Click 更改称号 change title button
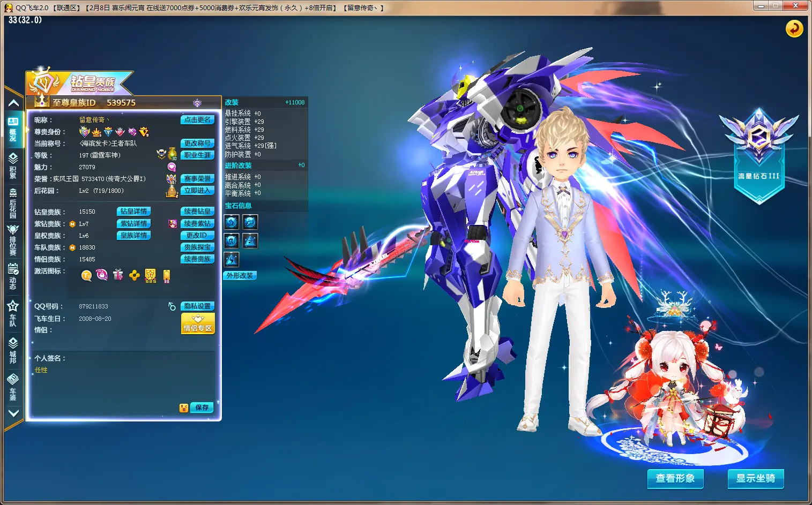The height and width of the screenshot is (505, 812). (197, 144)
